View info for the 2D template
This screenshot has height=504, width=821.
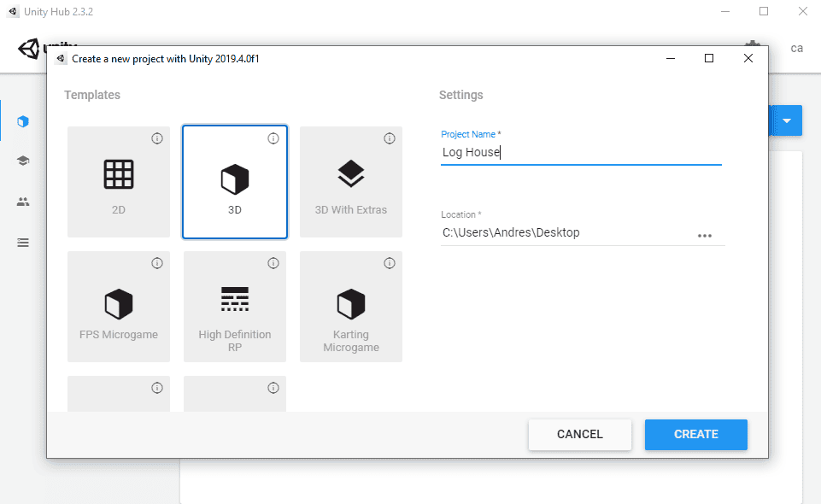click(x=157, y=138)
